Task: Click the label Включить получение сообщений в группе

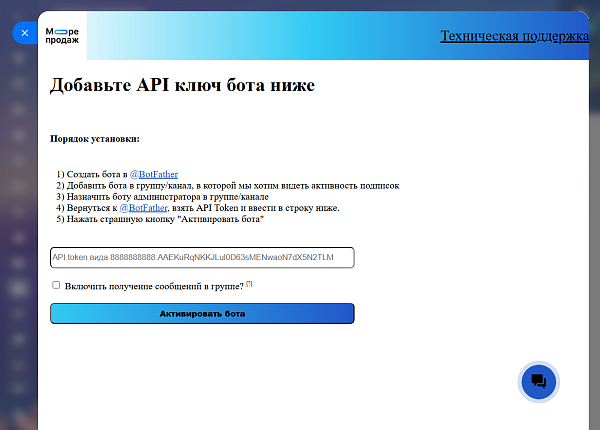Action: (154, 286)
